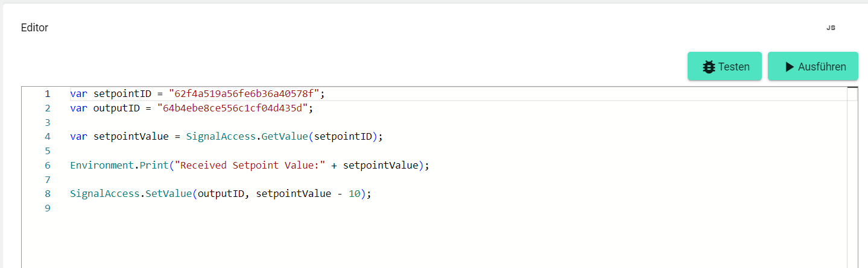Click line number 6 in gutter

click(47, 166)
